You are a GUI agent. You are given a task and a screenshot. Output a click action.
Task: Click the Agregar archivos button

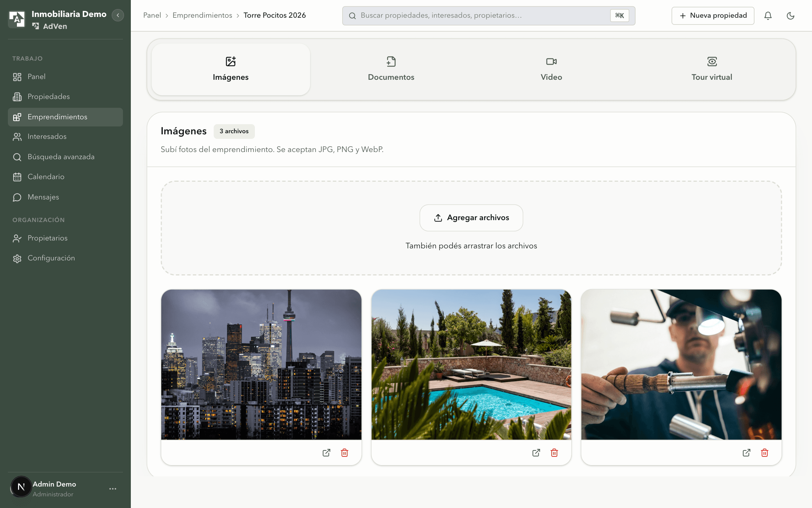point(471,218)
